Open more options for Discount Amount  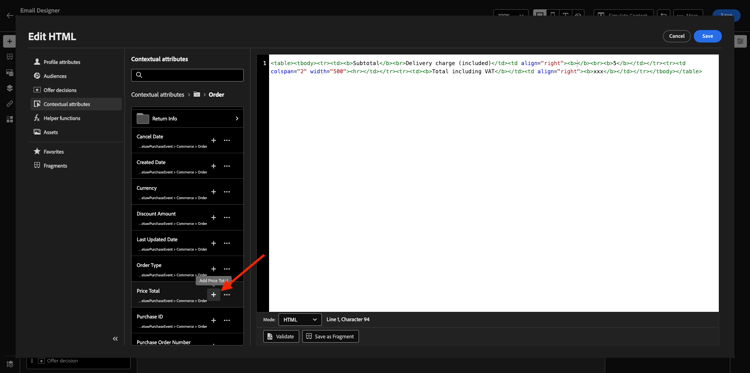pos(227,218)
